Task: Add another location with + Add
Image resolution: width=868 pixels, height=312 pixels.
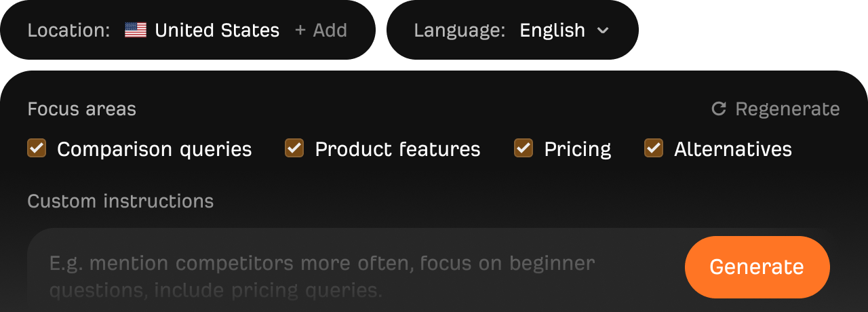Action: click(x=321, y=31)
